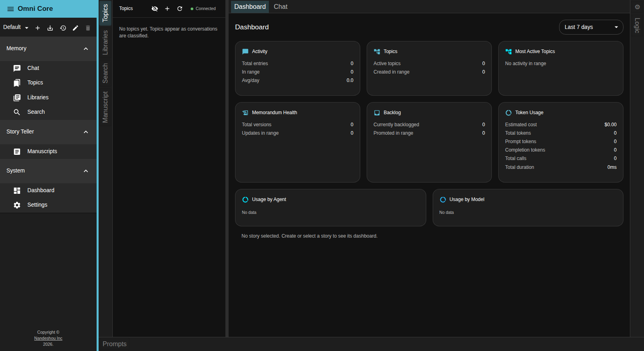Switch to the Dashboard tab

point(250,6)
